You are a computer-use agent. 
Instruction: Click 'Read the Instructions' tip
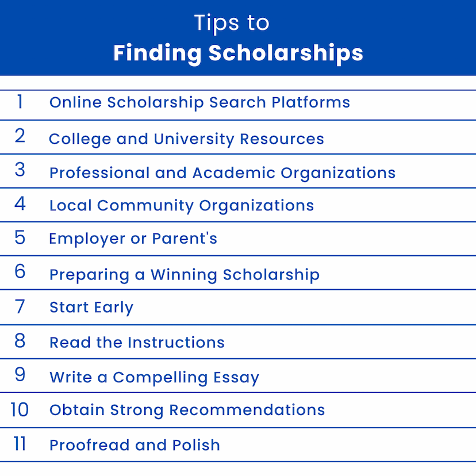pyautogui.click(x=137, y=343)
